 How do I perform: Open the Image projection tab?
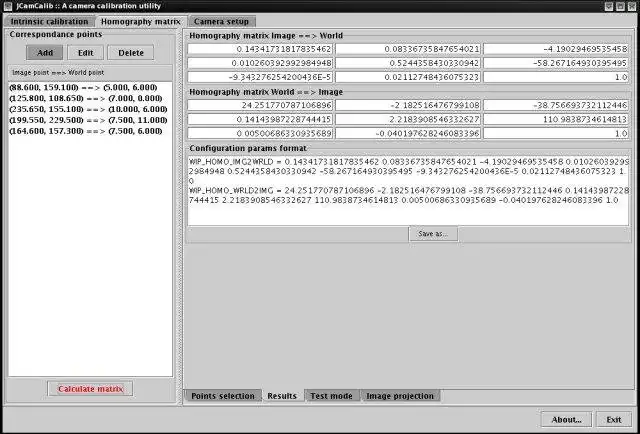pyautogui.click(x=400, y=396)
